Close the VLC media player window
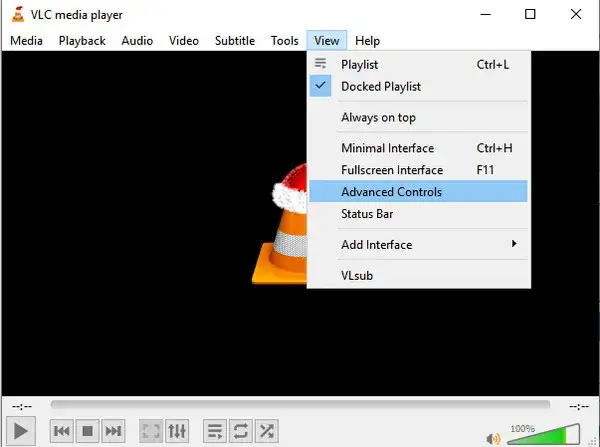This screenshot has height=447, width=600. 576,15
